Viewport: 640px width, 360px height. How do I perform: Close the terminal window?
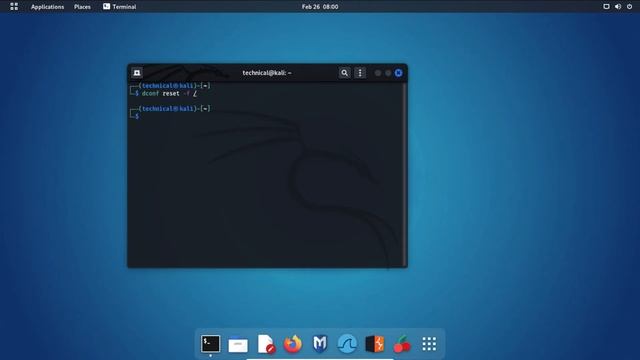click(x=398, y=73)
